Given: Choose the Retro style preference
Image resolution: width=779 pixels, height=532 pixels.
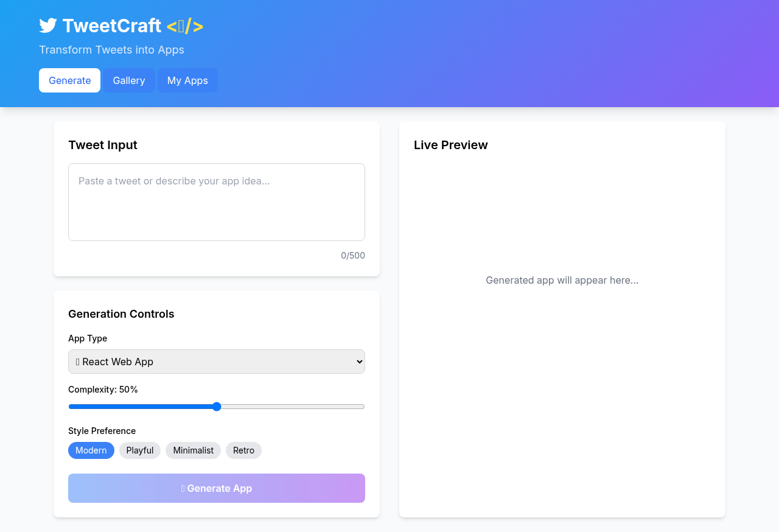Looking at the screenshot, I should [x=243, y=450].
